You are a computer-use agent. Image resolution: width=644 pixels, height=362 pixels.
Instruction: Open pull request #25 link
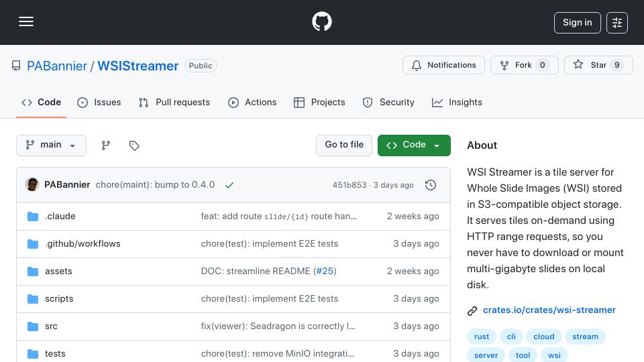[325, 271]
